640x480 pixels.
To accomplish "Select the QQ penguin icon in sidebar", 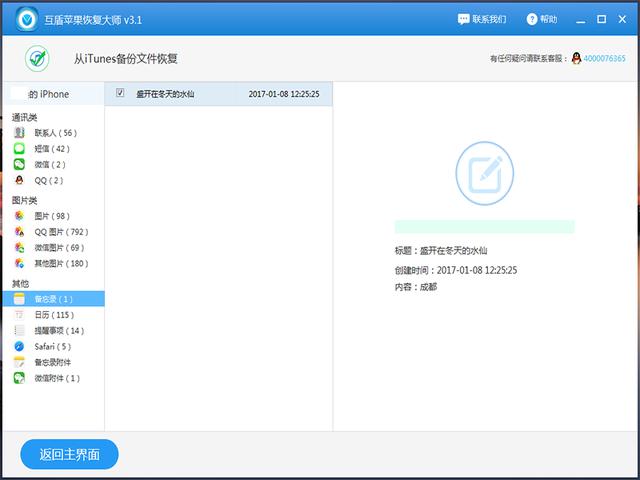I will pyautogui.click(x=19, y=180).
